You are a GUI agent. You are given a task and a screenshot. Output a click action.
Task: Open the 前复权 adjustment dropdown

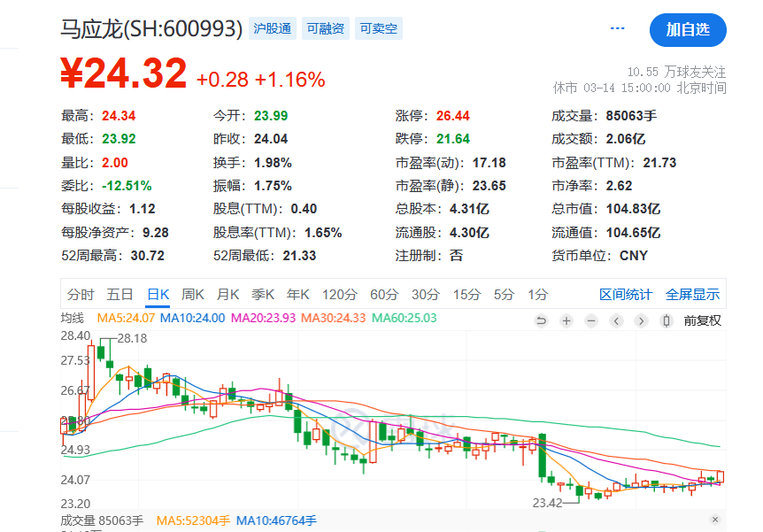[702, 320]
